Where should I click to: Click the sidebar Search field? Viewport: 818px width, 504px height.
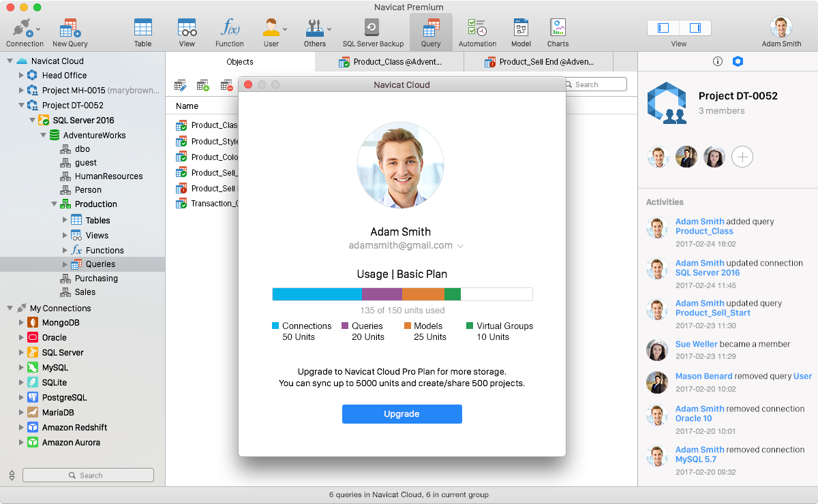pyautogui.click(x=89, y=475)
